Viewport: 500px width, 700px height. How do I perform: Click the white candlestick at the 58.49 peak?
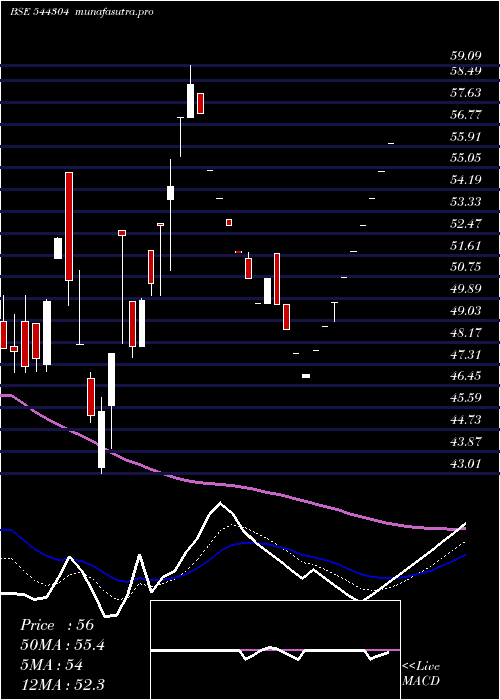tap(191, 100)
